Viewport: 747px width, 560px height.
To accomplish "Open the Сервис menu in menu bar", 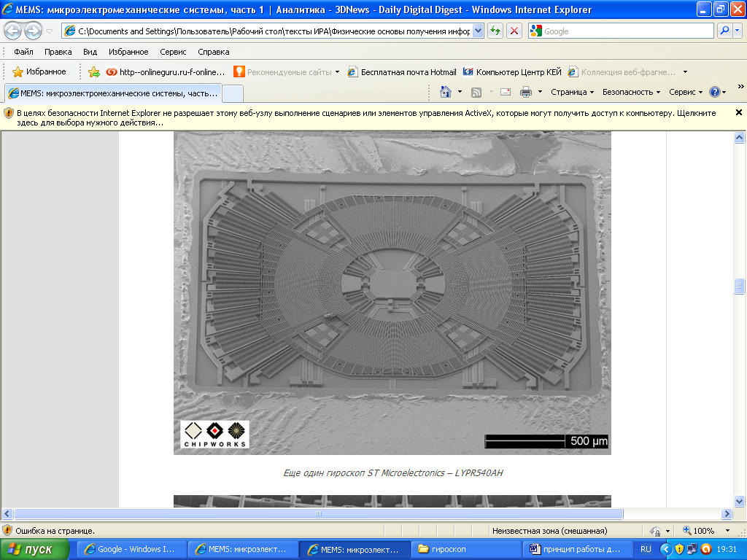I will pos(173,52).
